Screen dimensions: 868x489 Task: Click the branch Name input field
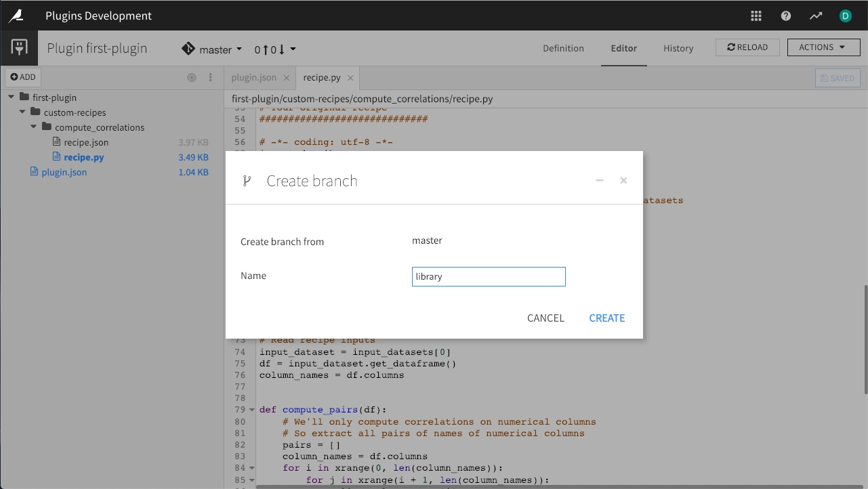pos(489,276)
